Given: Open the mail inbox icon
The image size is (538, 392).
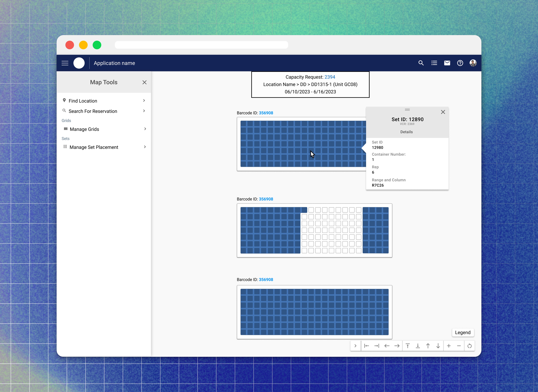Looking at the screenshot, I should point(447,63).
